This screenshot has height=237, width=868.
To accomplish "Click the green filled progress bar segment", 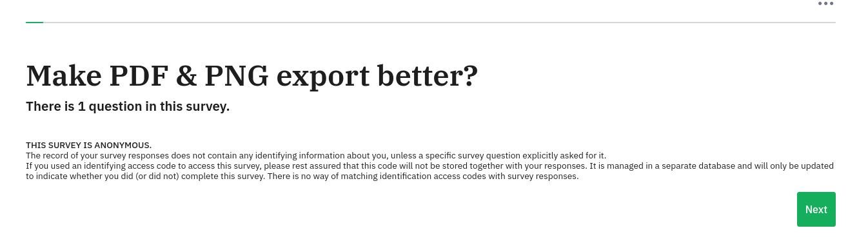I will 34,22.
